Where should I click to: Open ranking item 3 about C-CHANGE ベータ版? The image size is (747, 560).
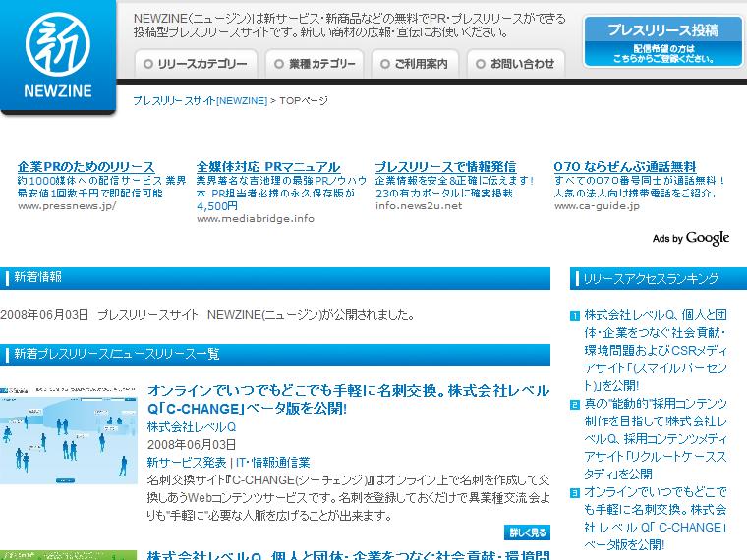tap(656, 518)
